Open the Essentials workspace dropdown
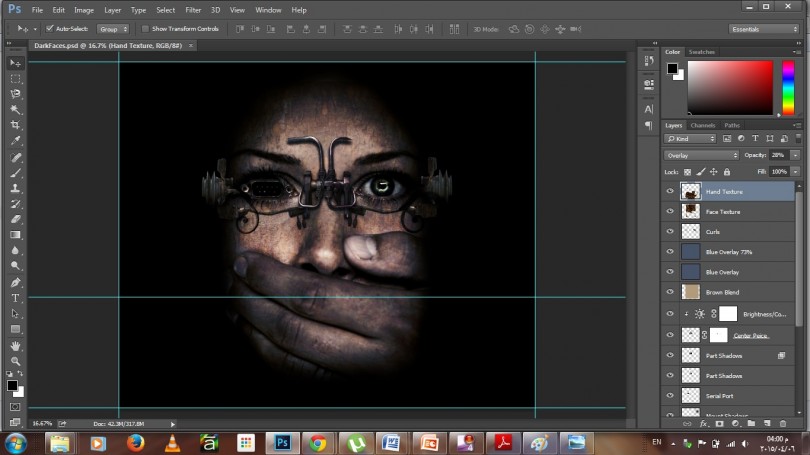810x455 pixels. coord(764,29)
